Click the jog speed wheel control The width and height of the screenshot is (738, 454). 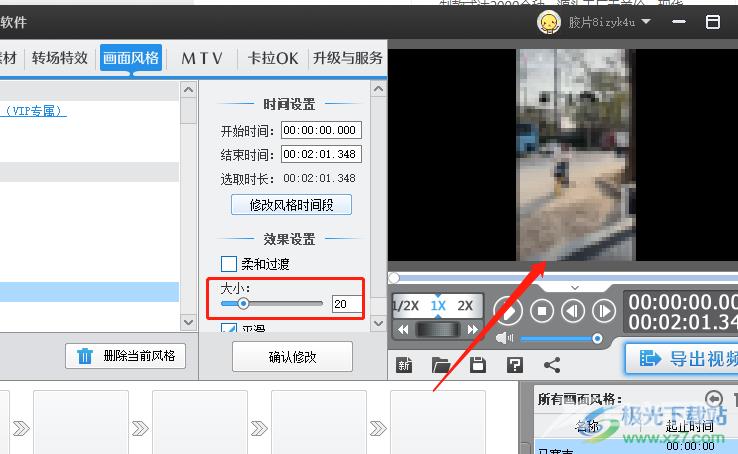[438, 330]
